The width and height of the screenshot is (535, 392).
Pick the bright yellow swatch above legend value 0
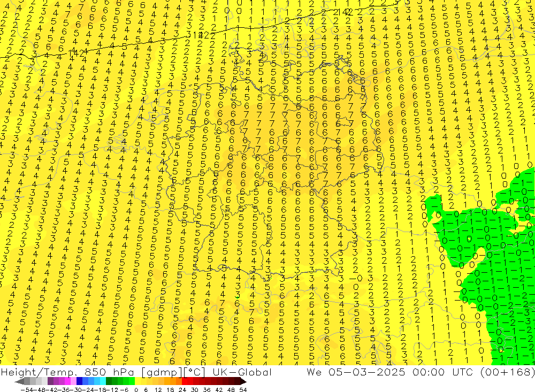click(x=137, y=381)
